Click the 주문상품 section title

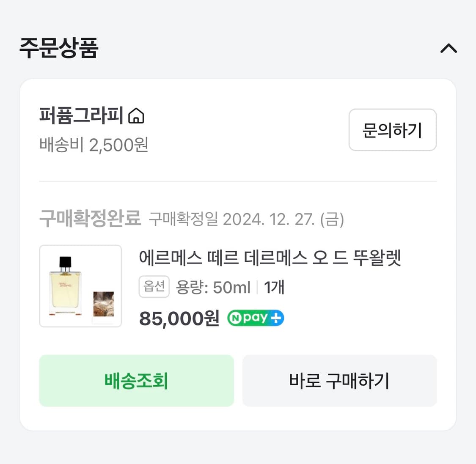[59, 48]
